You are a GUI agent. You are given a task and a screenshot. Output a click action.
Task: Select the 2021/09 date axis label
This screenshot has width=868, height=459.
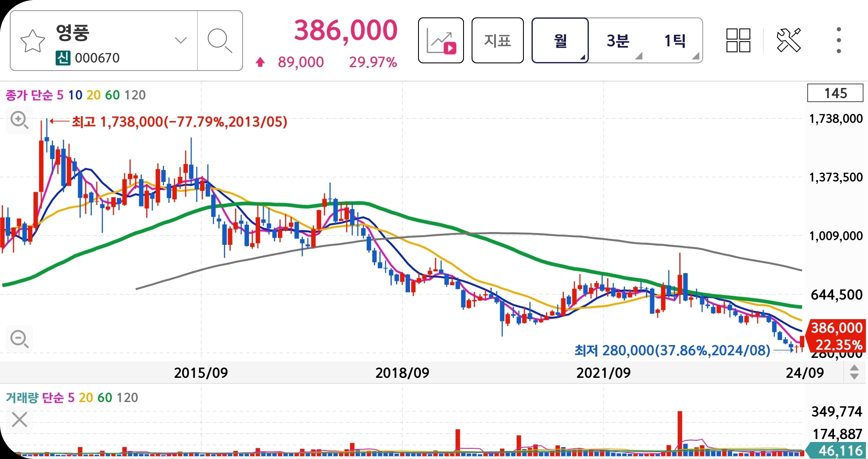(603, 373)
